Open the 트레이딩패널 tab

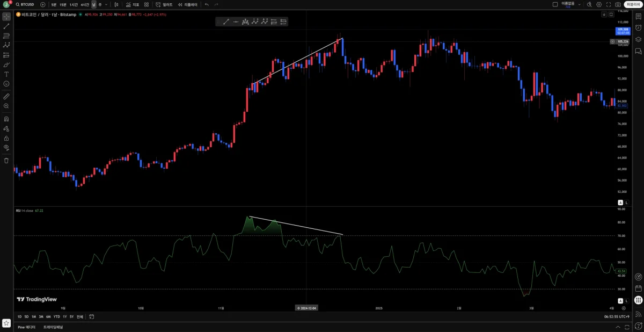click(x=53, y=327)
